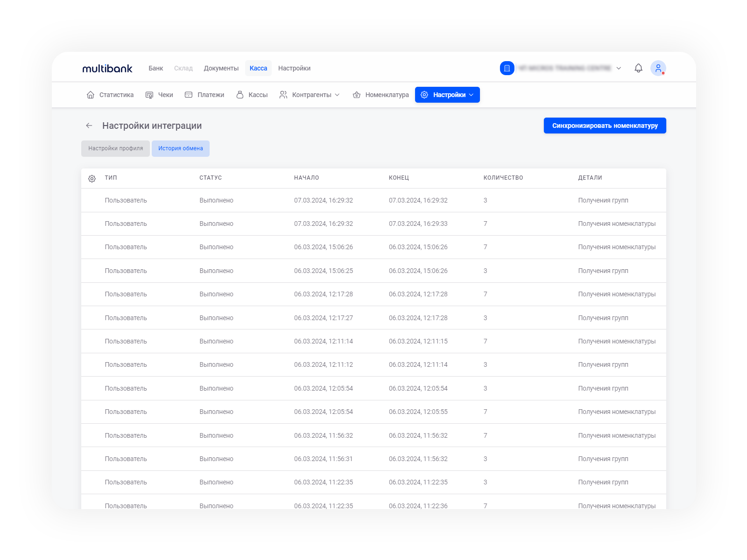Select the first row at 07.03.2024, 16:29:32
The image size is (747, 560).
click(323, 200)
